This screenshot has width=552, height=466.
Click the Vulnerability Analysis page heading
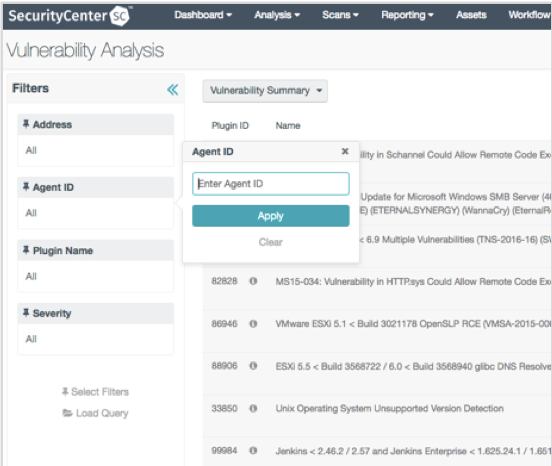click(x=85, y=50)
